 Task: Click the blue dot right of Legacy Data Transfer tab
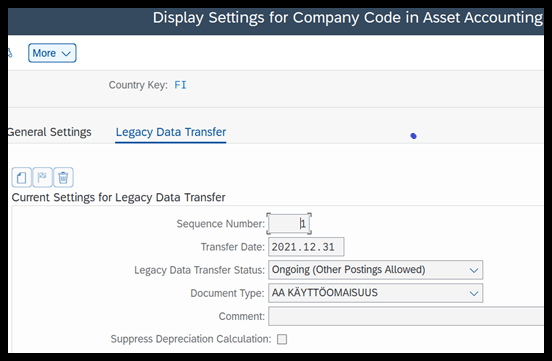click(413, 136)
